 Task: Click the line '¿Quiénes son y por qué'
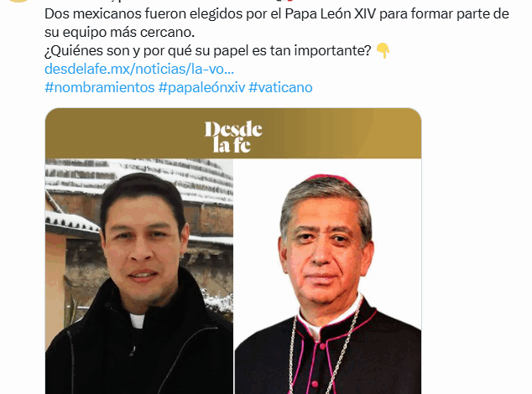207,51
